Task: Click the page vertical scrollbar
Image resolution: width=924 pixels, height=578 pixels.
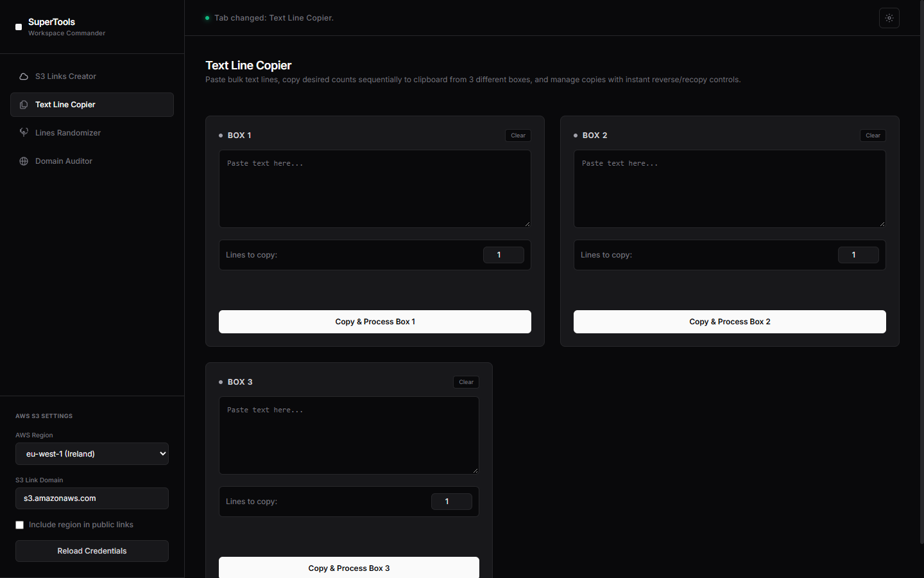Action: tap(921, 273)
